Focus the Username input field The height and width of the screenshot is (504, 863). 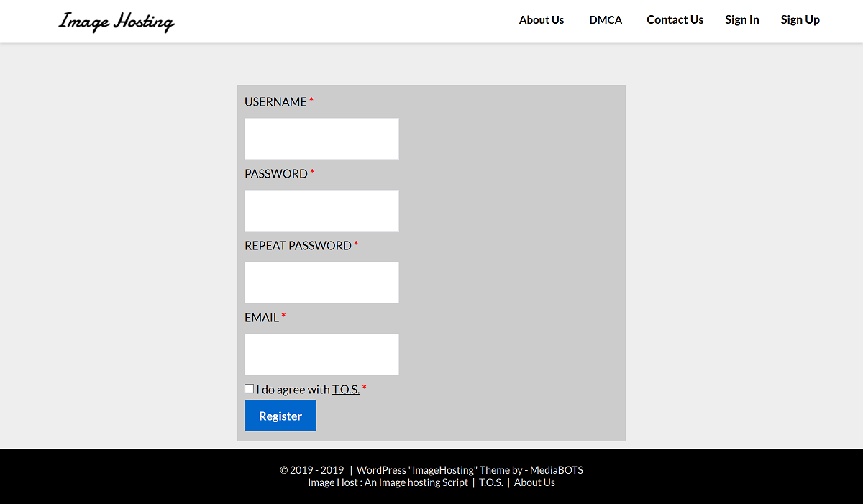321,139
